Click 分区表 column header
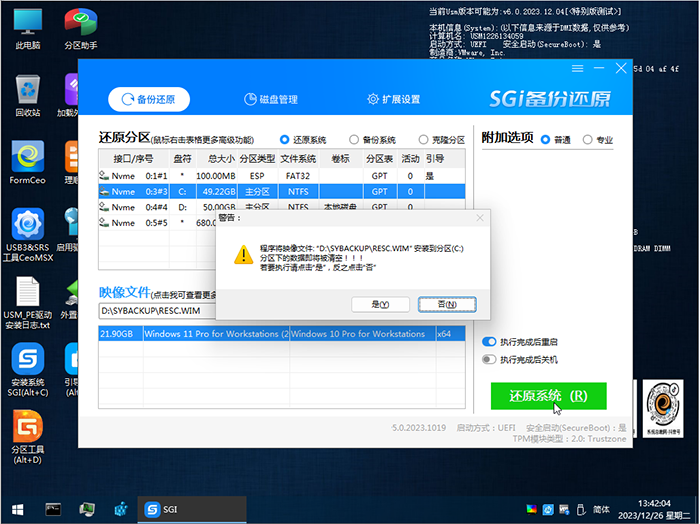Screen dimensions: 700x524 point(379,158)
